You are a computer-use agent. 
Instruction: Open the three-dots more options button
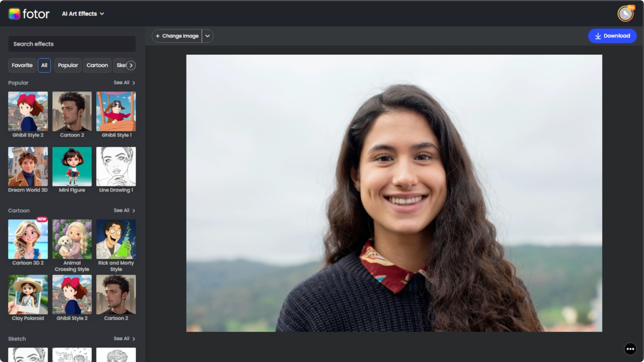630,349
